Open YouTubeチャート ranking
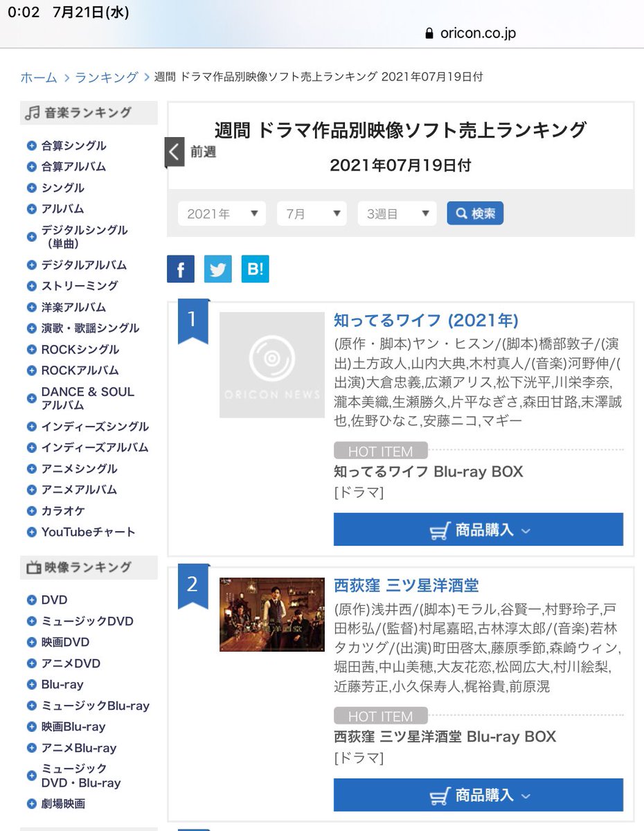The width and height of the screenshot is (644, 831). (88, 532)
